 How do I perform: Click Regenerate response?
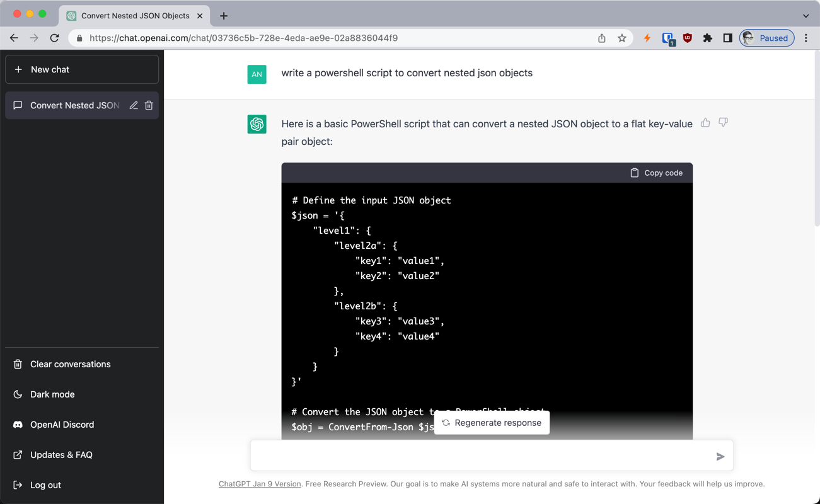tap(491, 423)
